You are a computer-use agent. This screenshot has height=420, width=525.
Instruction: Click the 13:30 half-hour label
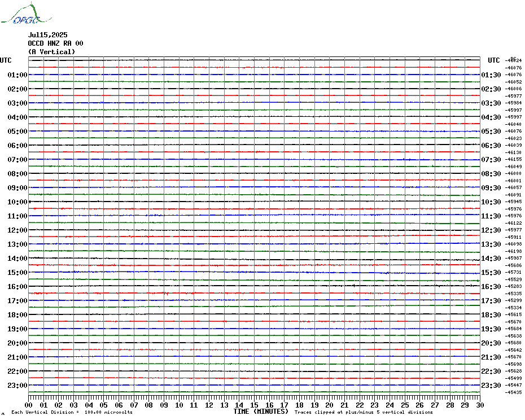pyautogui.click(x=491, y=244)
